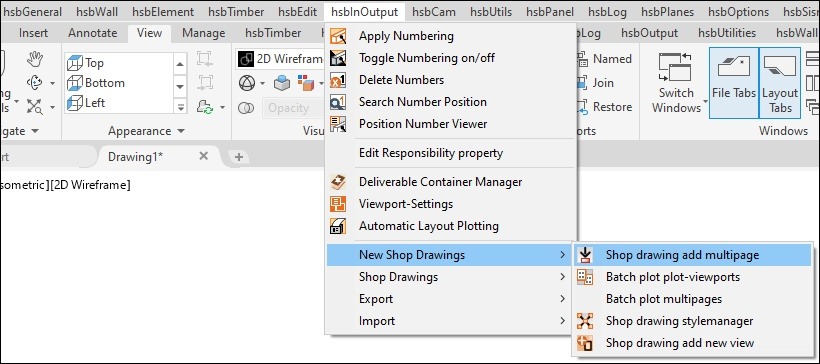
Task: Click the Join viewports icon
Action: (x=583, y=83)
